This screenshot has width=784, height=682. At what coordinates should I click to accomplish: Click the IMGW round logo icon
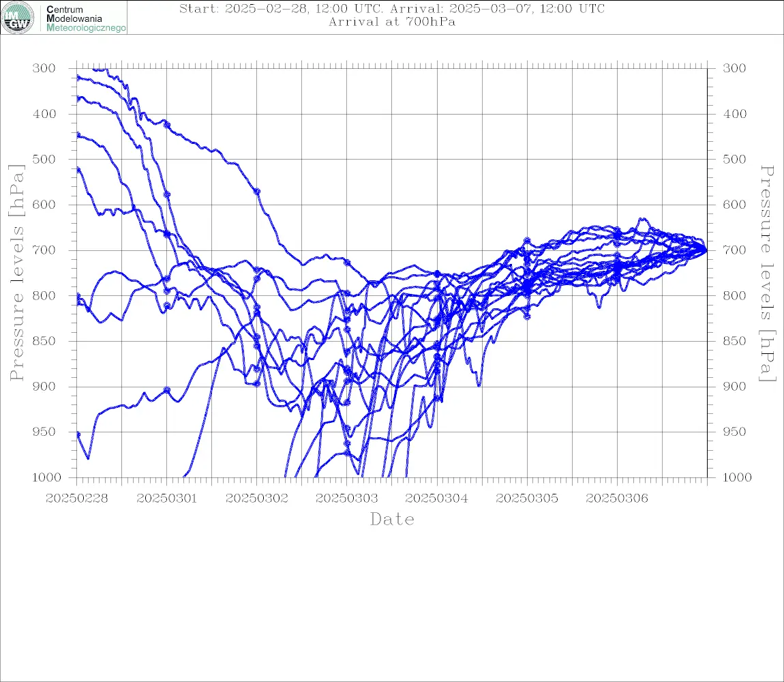(x=18, y=18)
